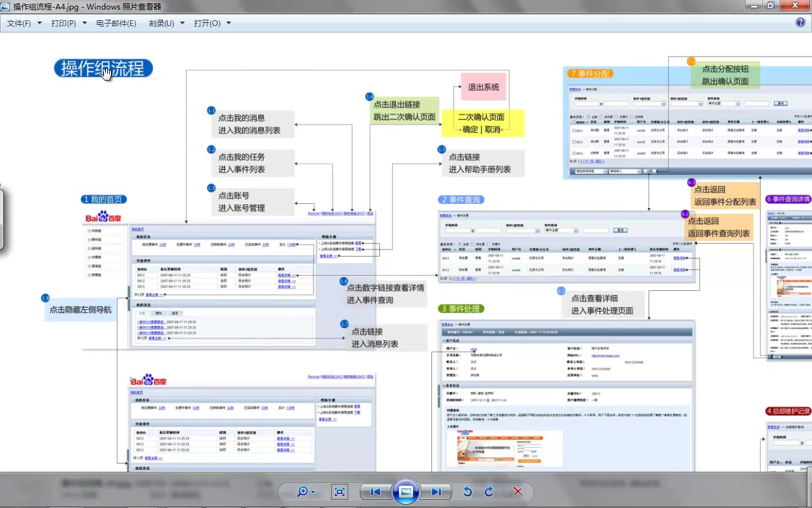Click the pink 退出系统 box
This screenshot has height=508, width=812.
coord(483,87)
